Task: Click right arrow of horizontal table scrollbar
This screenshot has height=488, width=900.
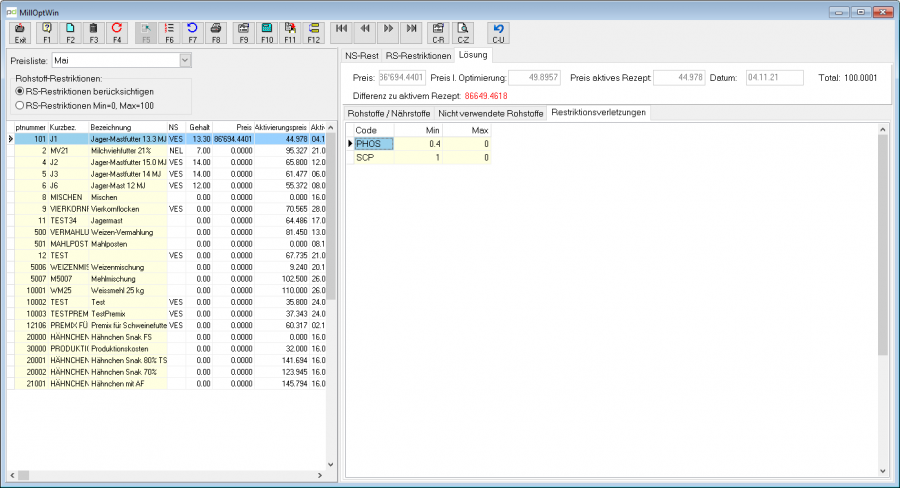Action: (320, 475)
